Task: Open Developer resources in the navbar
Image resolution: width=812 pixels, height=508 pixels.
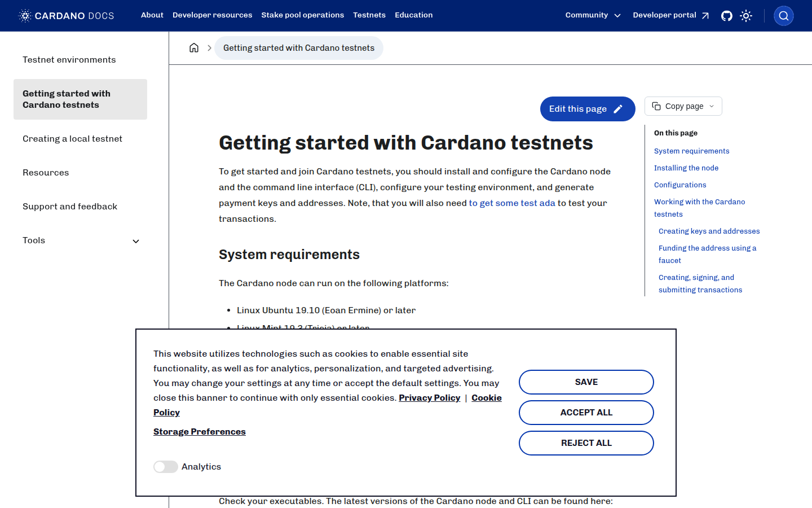Action: [213, 15]
